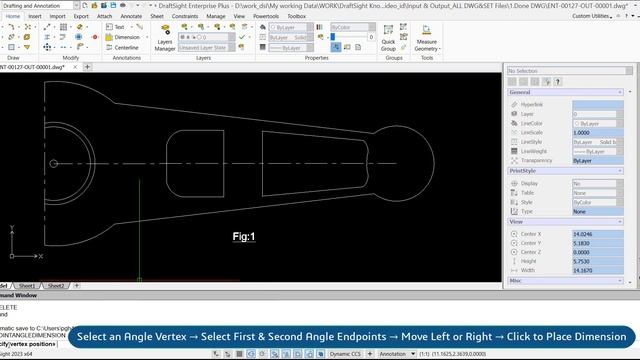Switch to the Sheet1 tab
Viewport: 640px width, 360px height.
tap(27, 286)
